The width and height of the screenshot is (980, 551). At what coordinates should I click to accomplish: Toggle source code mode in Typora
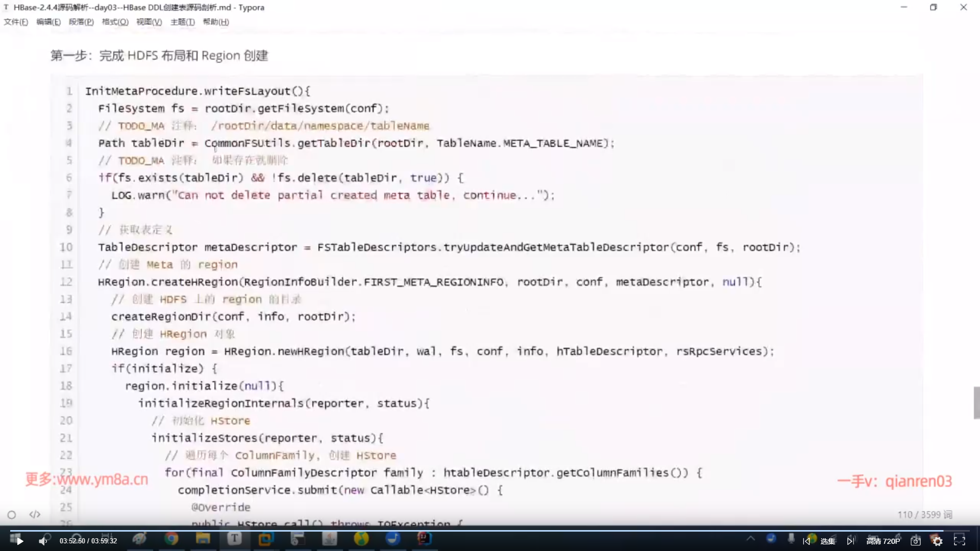(x=35, y=514)
